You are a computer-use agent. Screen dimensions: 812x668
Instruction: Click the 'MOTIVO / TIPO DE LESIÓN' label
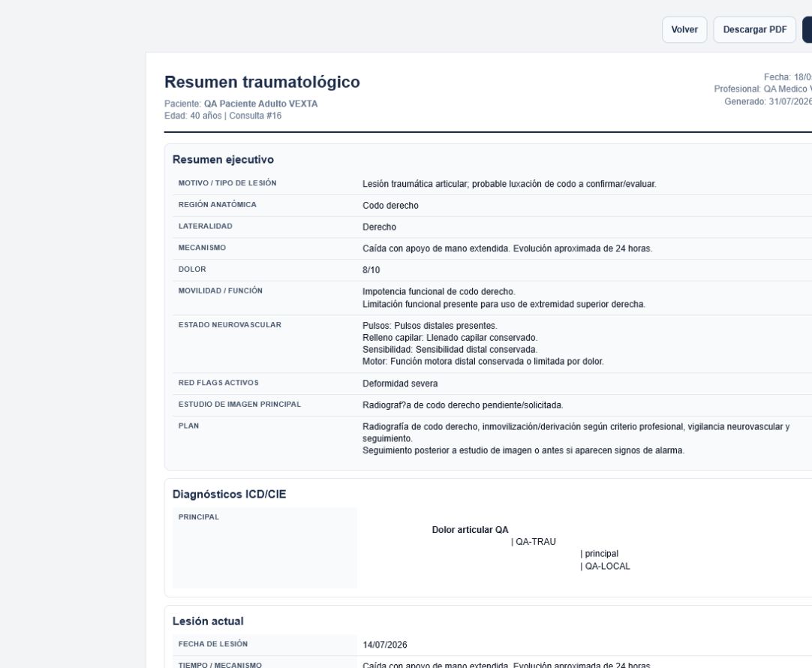[x=227, y=183]
